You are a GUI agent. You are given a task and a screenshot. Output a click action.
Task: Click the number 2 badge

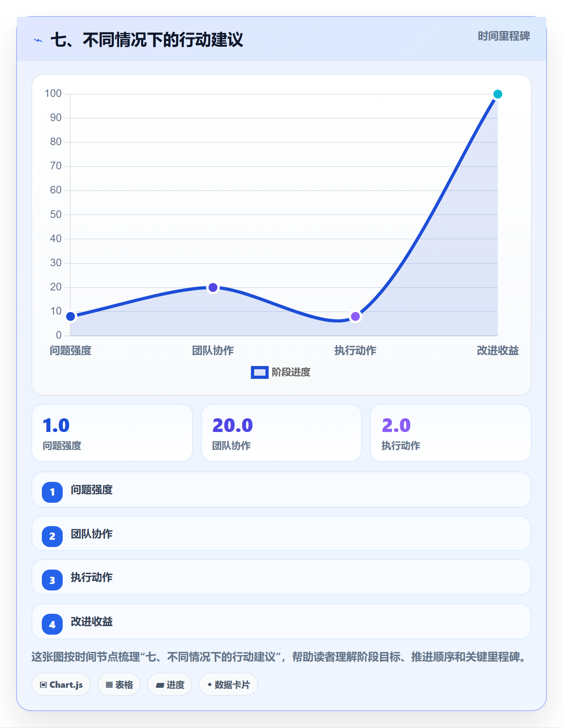pyautogui.click(x=52, y=537)
